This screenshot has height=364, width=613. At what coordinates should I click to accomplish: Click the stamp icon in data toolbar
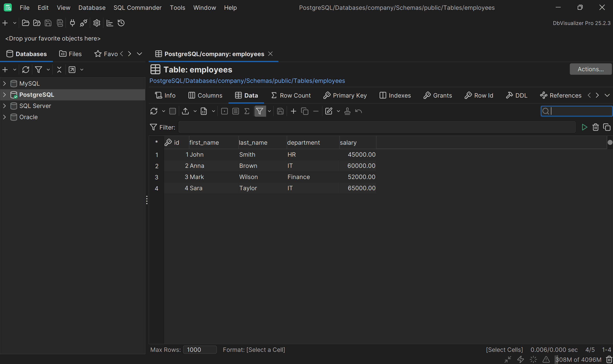pyautogui.click(x=347, y=111)
